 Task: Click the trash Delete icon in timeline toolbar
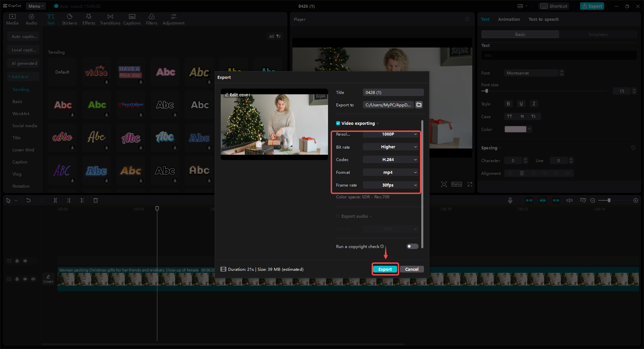point(96,200)
